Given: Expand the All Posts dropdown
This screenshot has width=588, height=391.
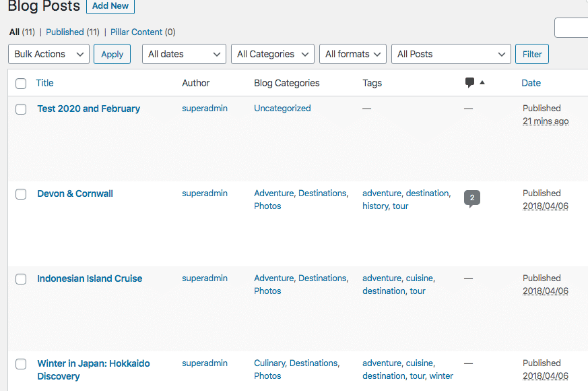Looking at the screenshot, I should 451,53.
